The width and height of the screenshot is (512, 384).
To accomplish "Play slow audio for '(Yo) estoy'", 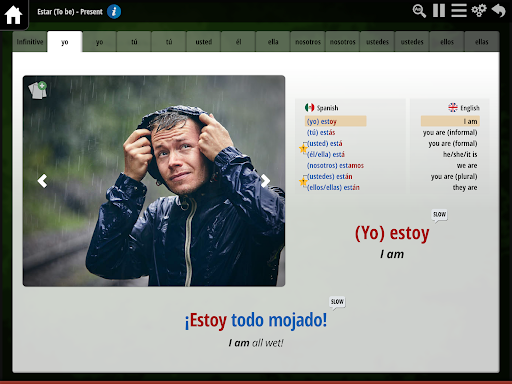I will click(439, 215).
